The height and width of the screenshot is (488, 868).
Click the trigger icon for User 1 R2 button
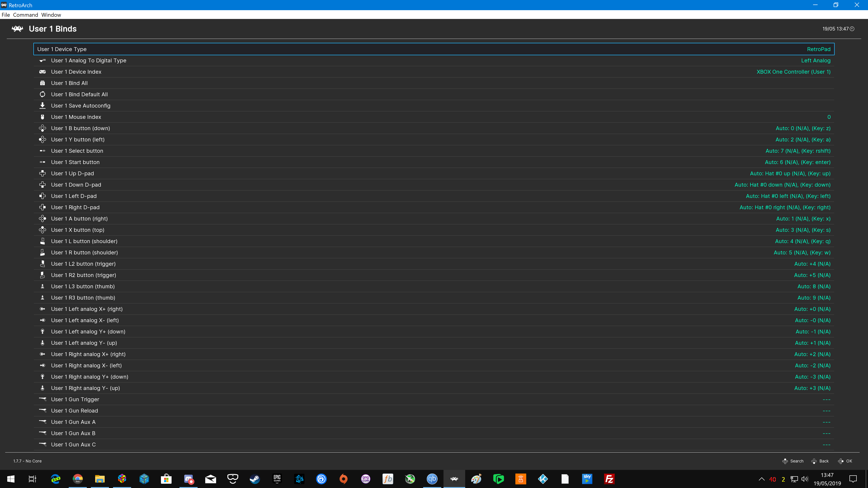[42, 275]
